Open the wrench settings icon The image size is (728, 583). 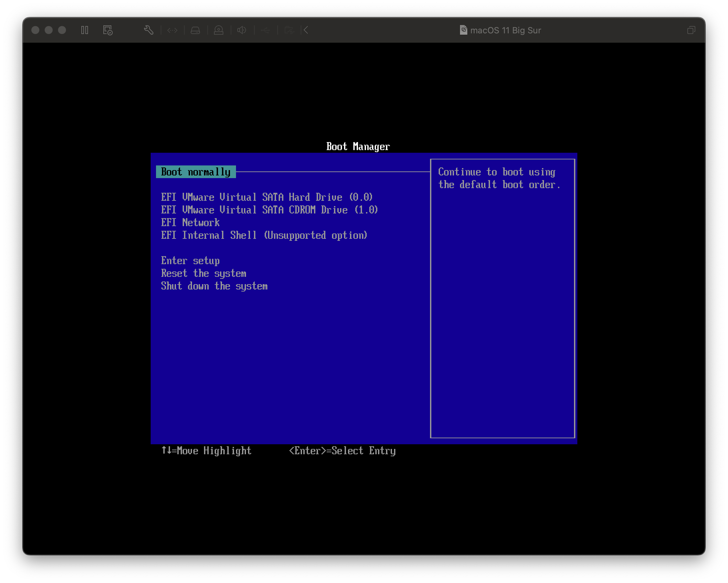[149, 30]
